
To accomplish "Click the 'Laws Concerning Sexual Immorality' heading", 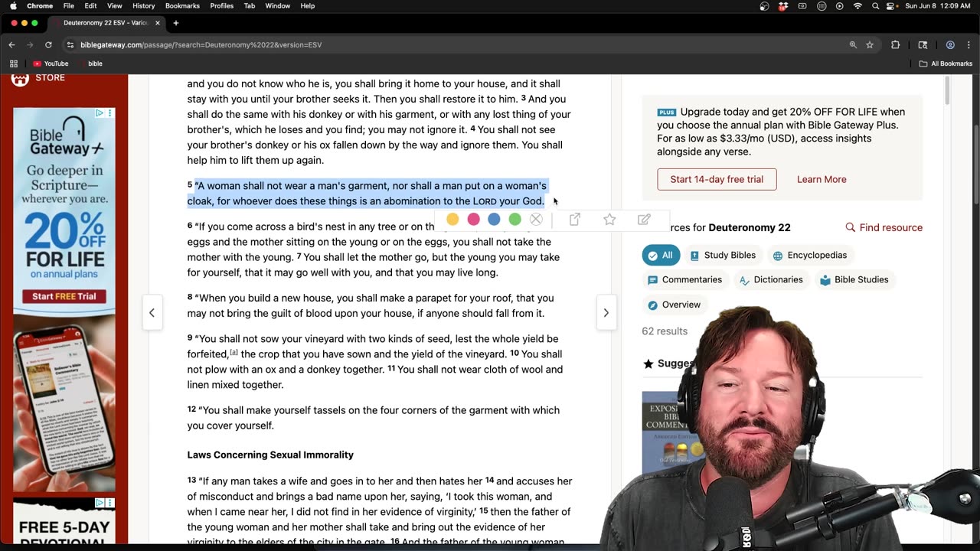I will point(270,455).
